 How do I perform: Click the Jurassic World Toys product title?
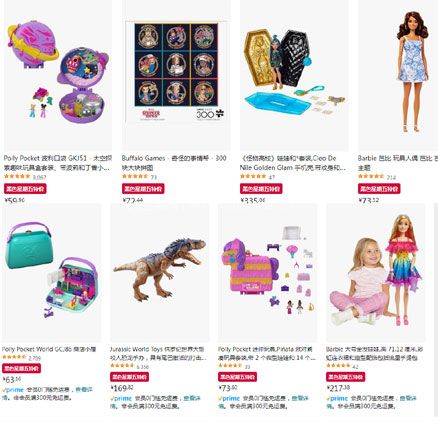click(x=158, y=353)
